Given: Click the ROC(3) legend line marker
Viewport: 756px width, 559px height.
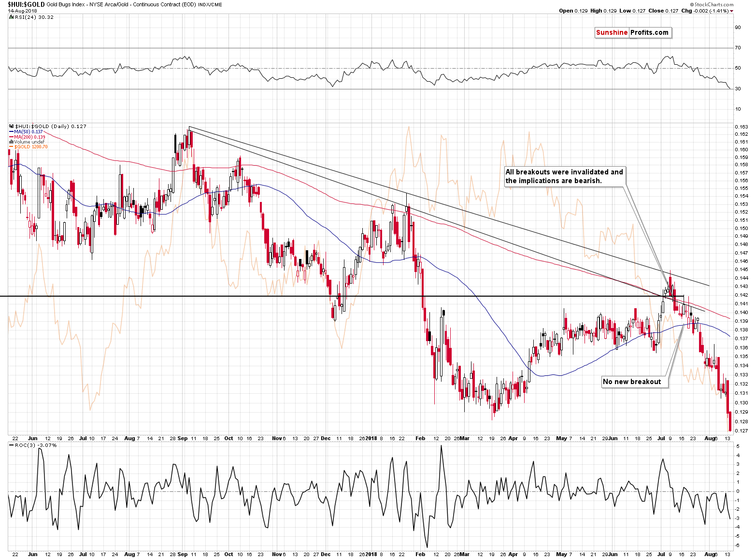Looking at the screenshot, I should [x=12, y=445].
